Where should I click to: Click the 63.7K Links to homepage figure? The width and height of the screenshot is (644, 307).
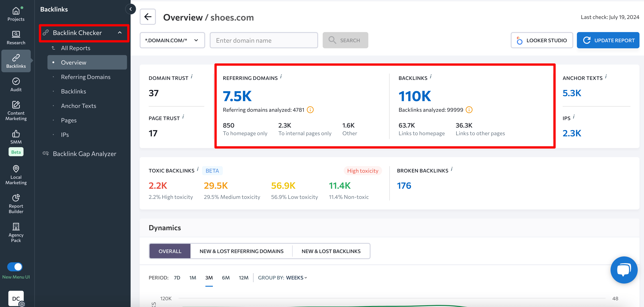pos(407,125)
